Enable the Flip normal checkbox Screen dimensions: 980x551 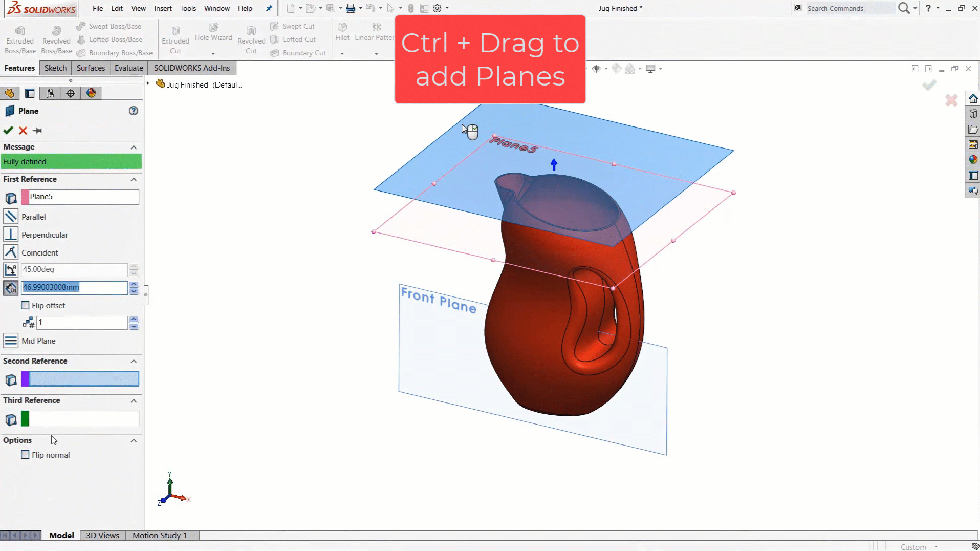(x=25, y=455)
